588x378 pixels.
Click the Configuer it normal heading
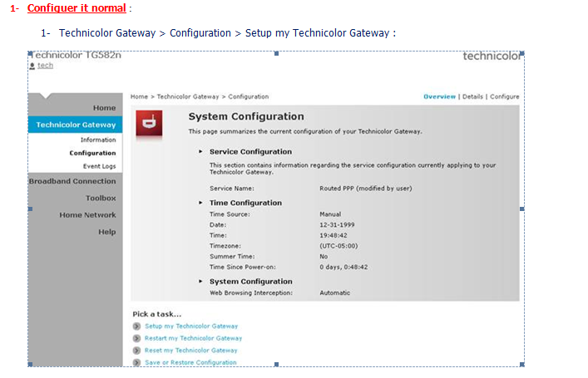pyautogui.click(x=77, y=8)
